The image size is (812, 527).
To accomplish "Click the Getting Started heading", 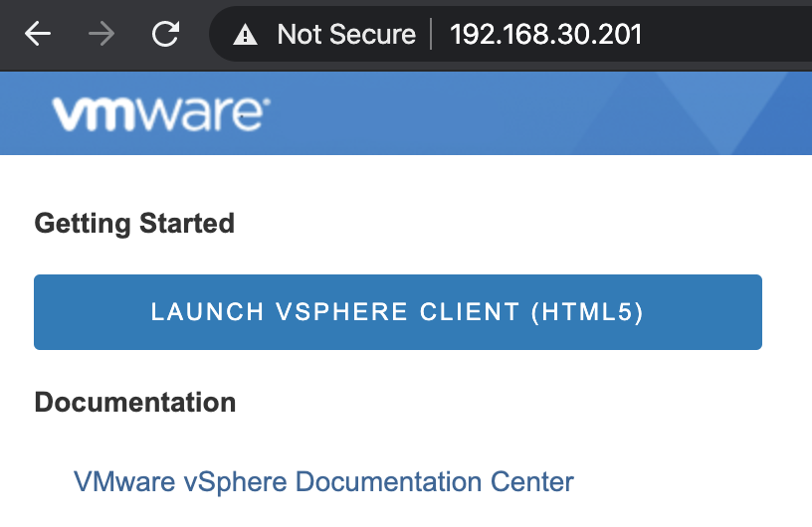I will (134, 224).
